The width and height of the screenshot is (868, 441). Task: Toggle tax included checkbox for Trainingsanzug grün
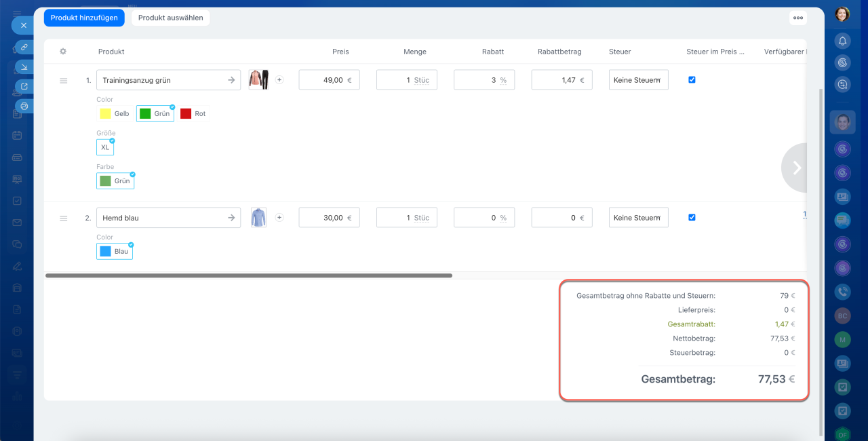[692, 79]
